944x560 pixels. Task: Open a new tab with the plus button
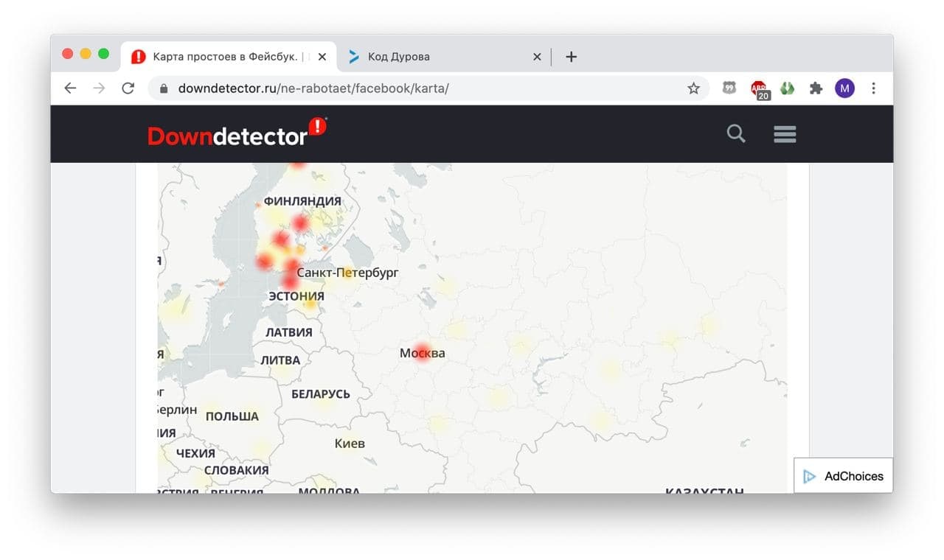(572, 57)
